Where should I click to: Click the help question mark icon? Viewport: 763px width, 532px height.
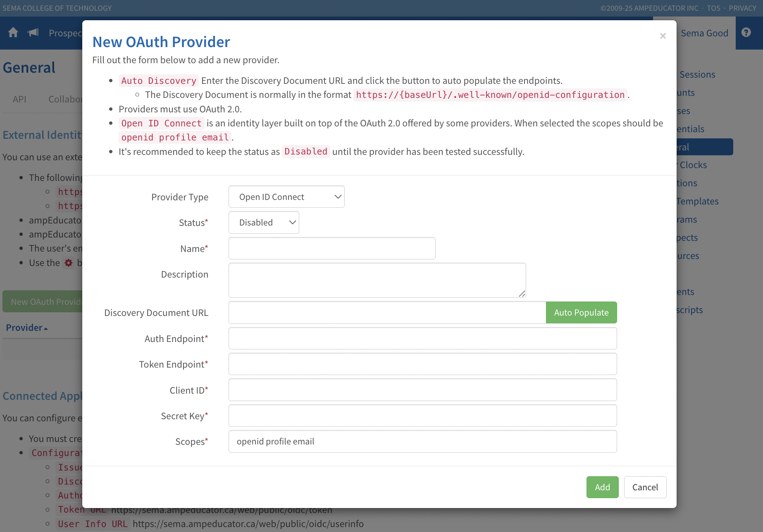tap(746, 33)
